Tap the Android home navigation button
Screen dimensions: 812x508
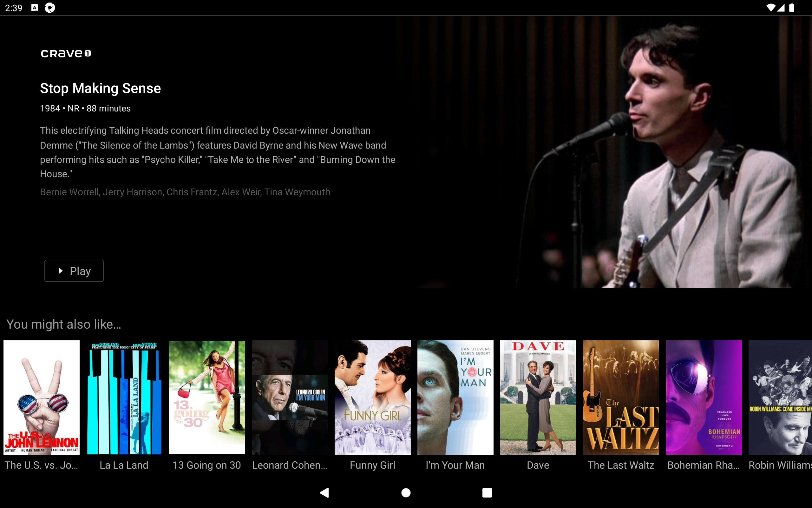point(406,492)
